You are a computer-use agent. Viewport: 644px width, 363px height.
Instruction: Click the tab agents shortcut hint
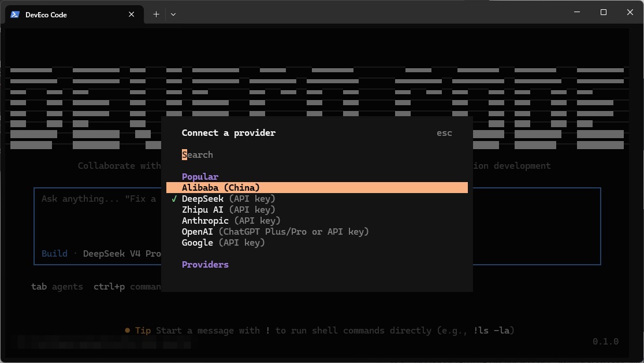pos(57,287)
